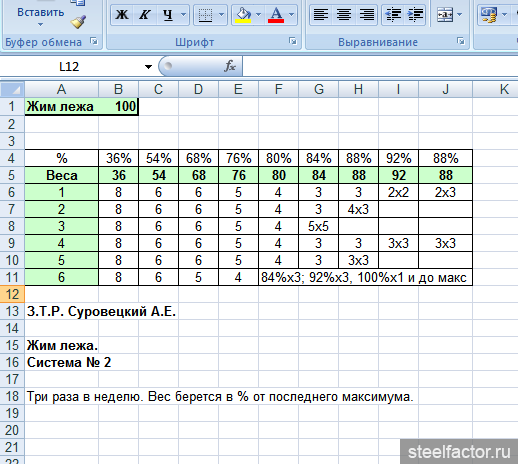
Task: Toggle Underline formatting (Ч)
Action: tap(168, 15)
